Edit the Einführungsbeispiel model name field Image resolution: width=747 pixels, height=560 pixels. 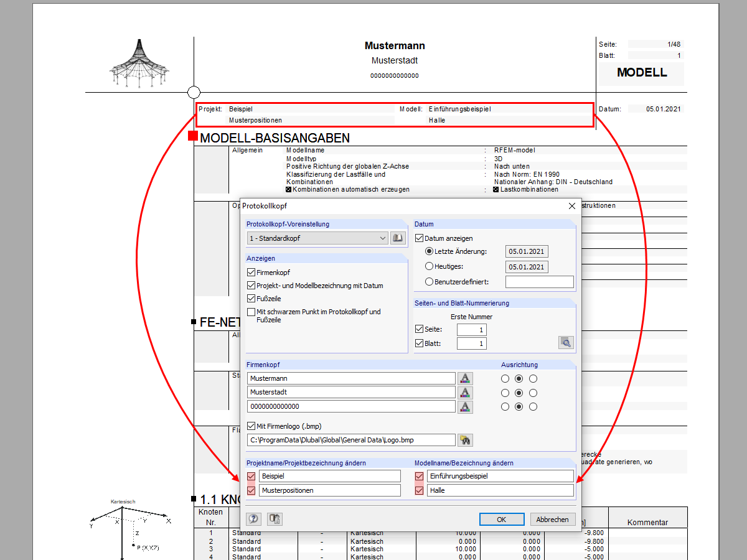500,476
